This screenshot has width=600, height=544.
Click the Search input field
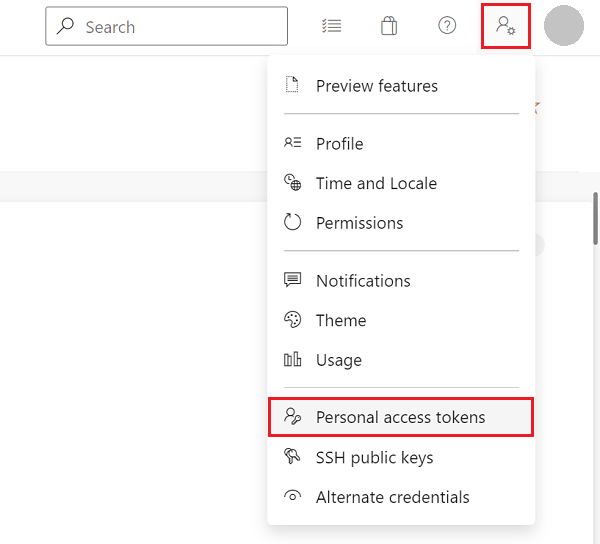pos(166,26)
